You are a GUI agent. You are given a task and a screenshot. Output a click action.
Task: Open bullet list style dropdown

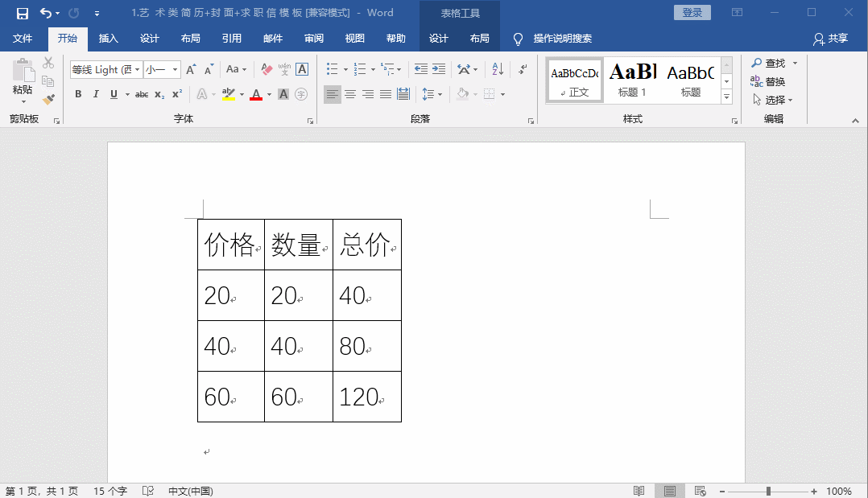coord(345,70)
